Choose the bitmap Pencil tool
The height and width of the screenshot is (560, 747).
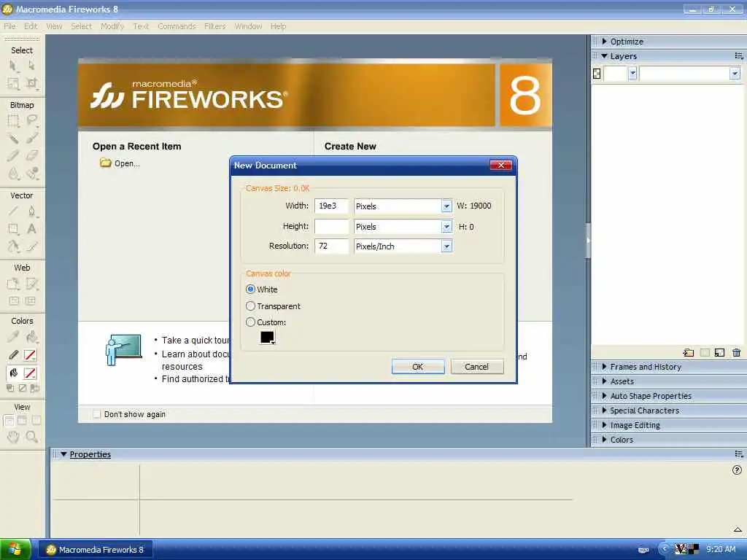point(13,156)
